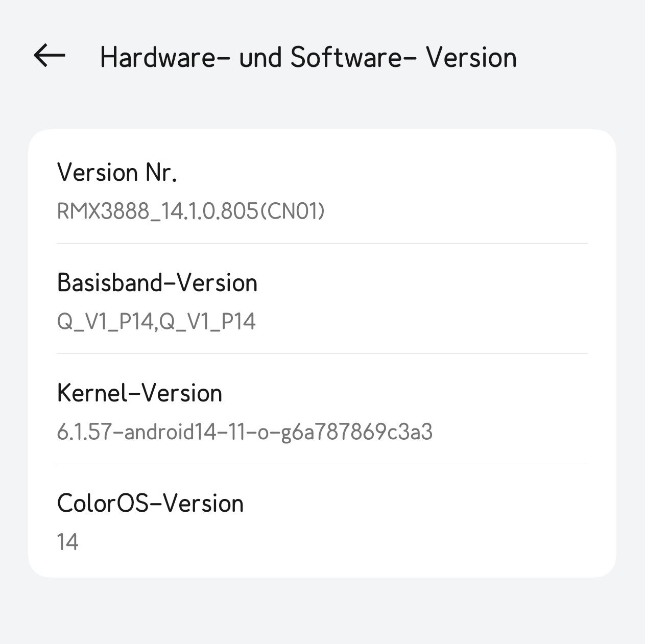This screenshot has height=644, width=645.
Task: Tap the g6a787869c3a3 kernel hash suffix
Action: pyautogui.click(x=357, y=433)
